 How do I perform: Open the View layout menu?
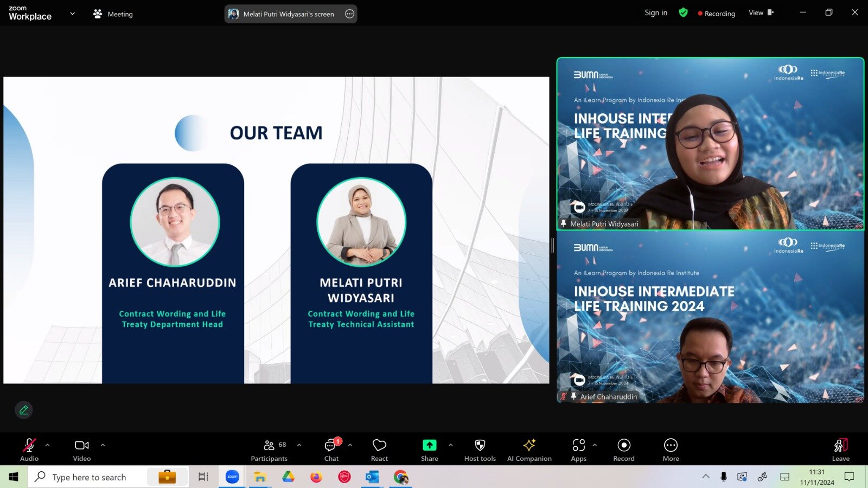tap(761, 12)
